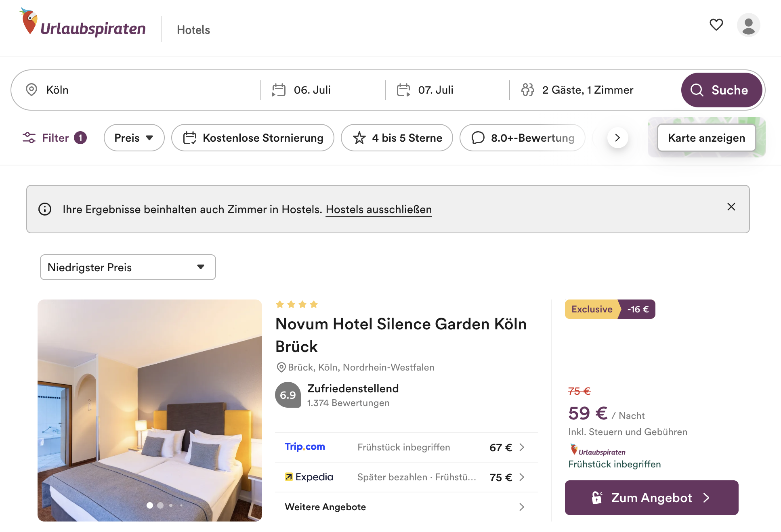
Task: Click the check-in calendar icon
Action: click(x=279, y=90)
